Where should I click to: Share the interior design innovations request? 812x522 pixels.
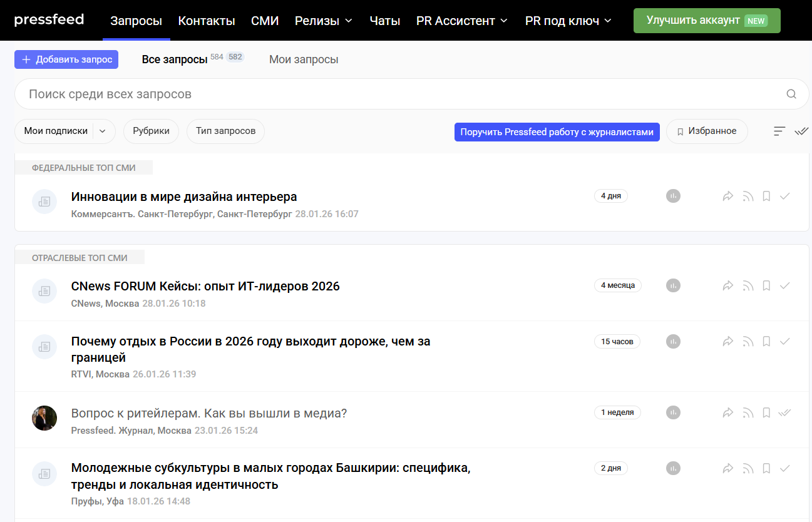(727, 197)
